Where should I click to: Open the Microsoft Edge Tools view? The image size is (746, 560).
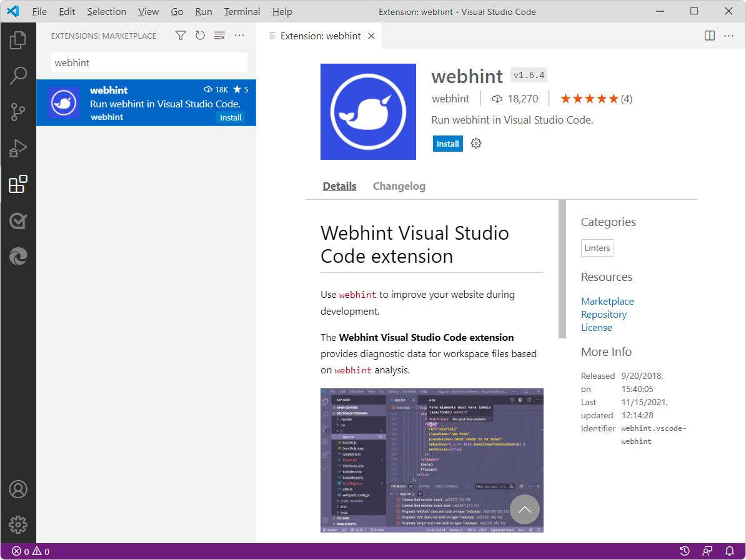18,257
